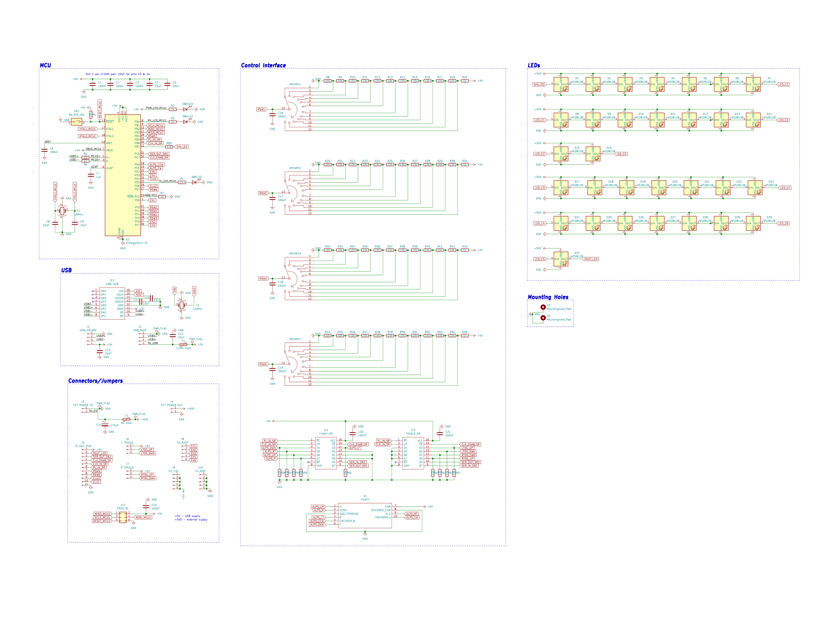Screen dimensions: 833x644
Task: Click the RSW1 label at ROTARY1 switch
Action: 261,109
